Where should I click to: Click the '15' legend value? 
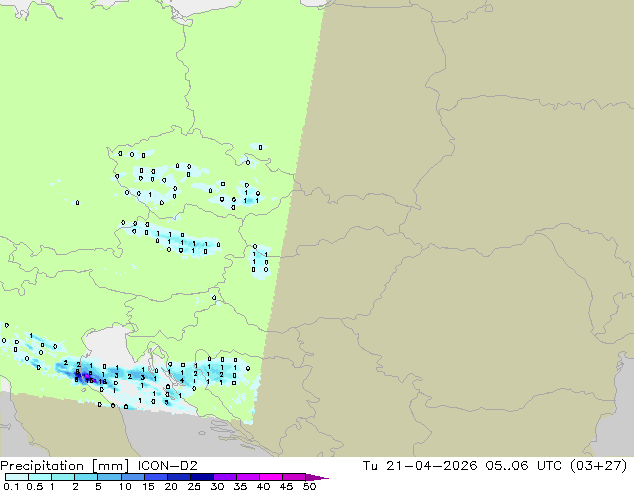148,486
